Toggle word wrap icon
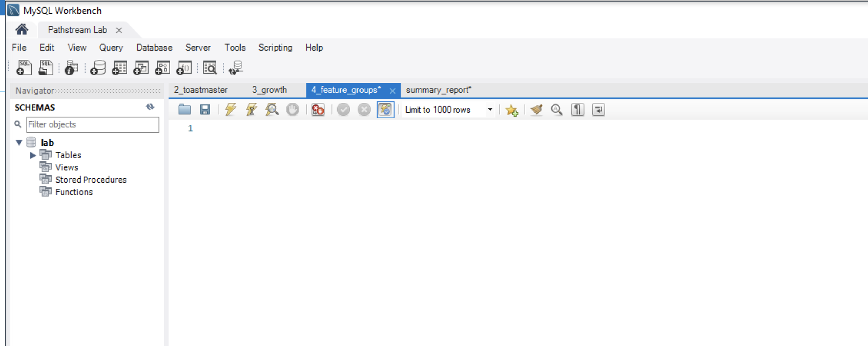 coord(598,110)
